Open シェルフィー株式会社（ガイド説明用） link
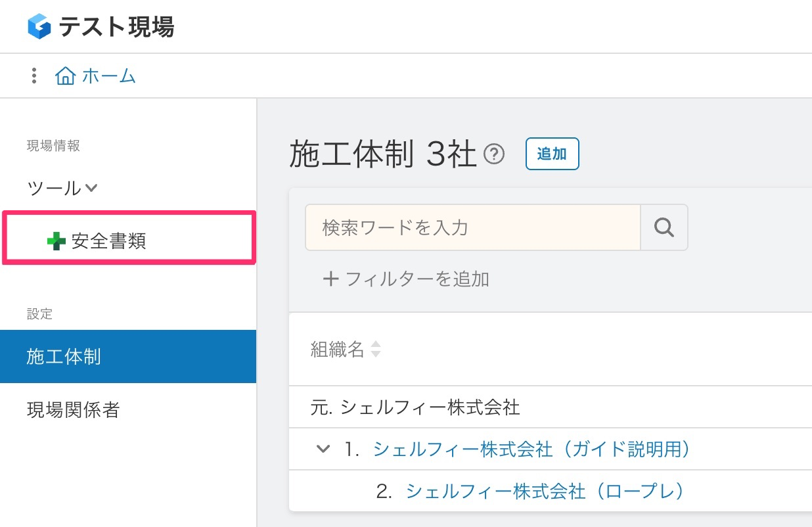The height and width of the screenshot is (527, 812). (x=531, y=449)
